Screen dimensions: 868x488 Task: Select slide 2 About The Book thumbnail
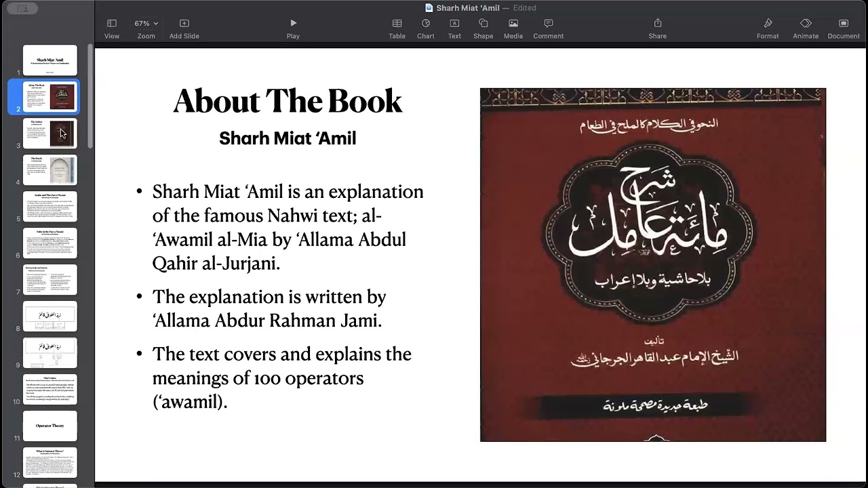(x=50, y=96)
